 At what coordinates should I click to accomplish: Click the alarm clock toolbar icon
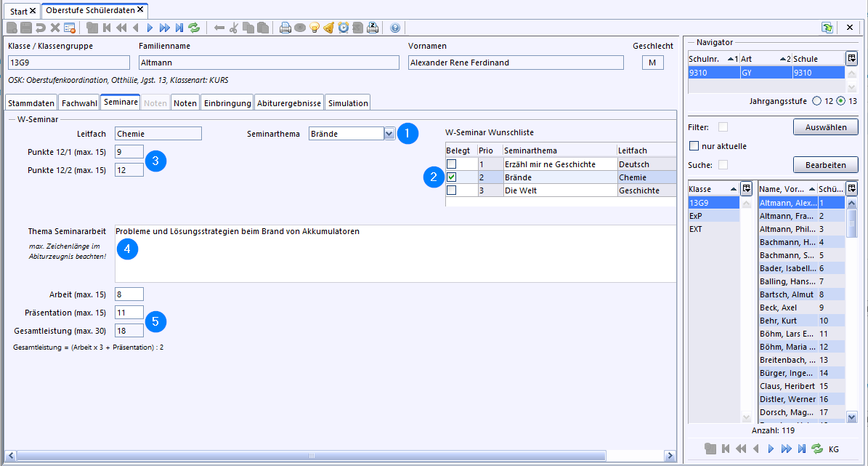click(344, 28)
